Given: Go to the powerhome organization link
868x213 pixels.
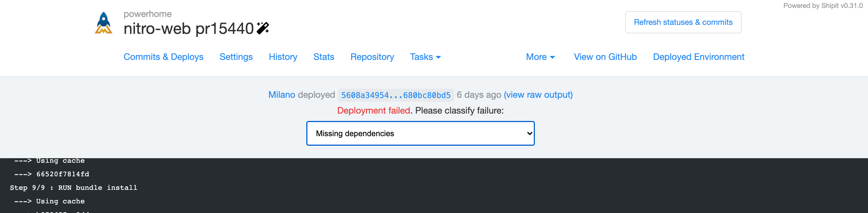Looking at the screenshot, I should (147, 14).
